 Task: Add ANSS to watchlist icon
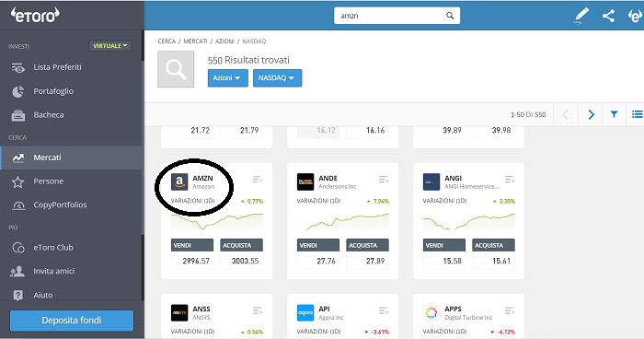tap(258, 310)
